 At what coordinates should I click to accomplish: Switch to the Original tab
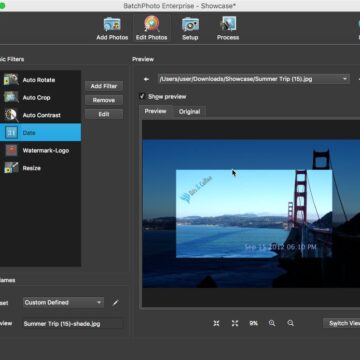(x=189, y=112)
